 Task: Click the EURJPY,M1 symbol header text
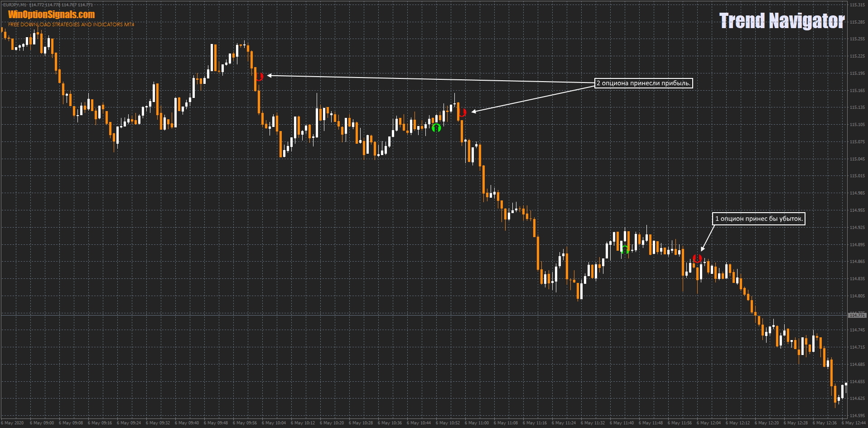[x=14, y=5]
